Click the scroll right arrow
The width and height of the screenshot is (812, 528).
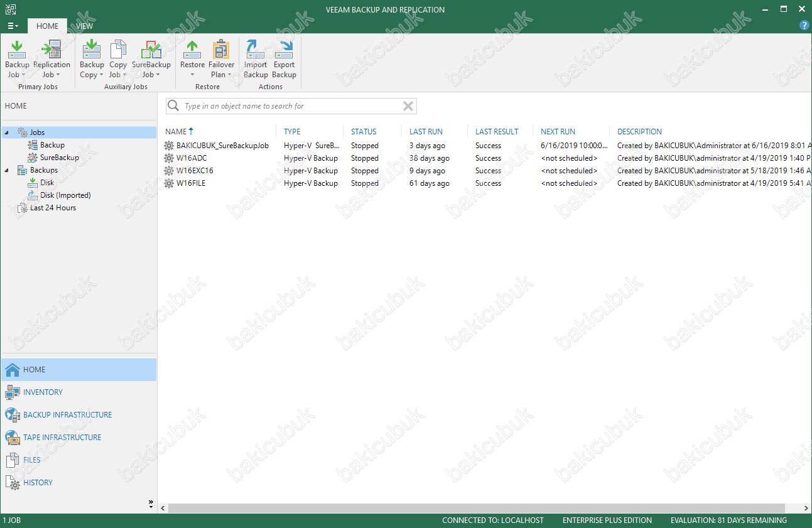(806, 508)
